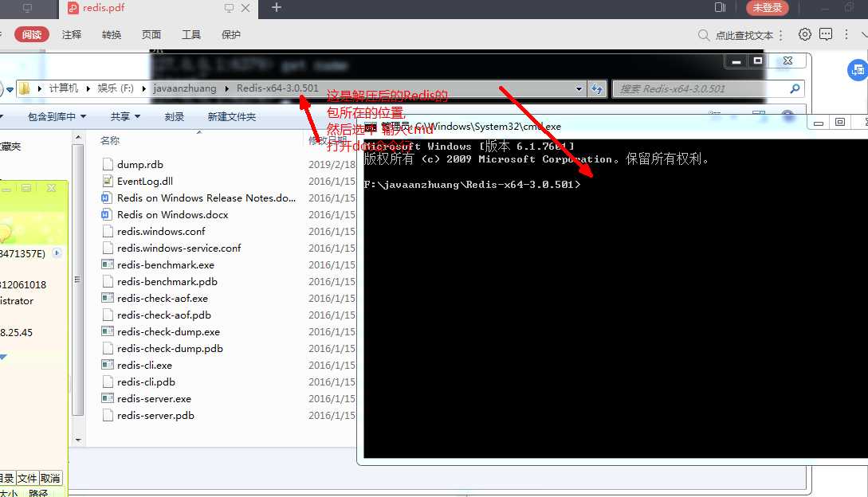This screenshot has width=868, height=497.
Task: Select the 计算机 breadcrumb segment
Action: coord(64,88)
